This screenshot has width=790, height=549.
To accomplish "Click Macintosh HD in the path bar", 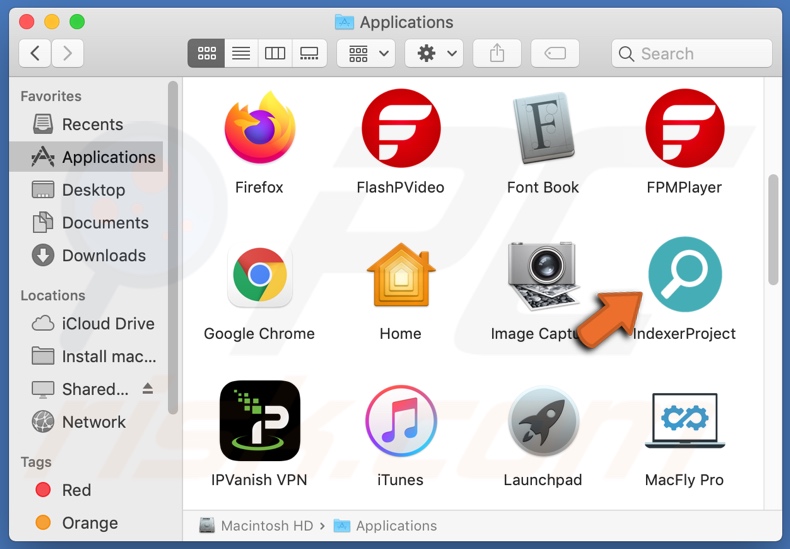I will (x=256, y=526).
